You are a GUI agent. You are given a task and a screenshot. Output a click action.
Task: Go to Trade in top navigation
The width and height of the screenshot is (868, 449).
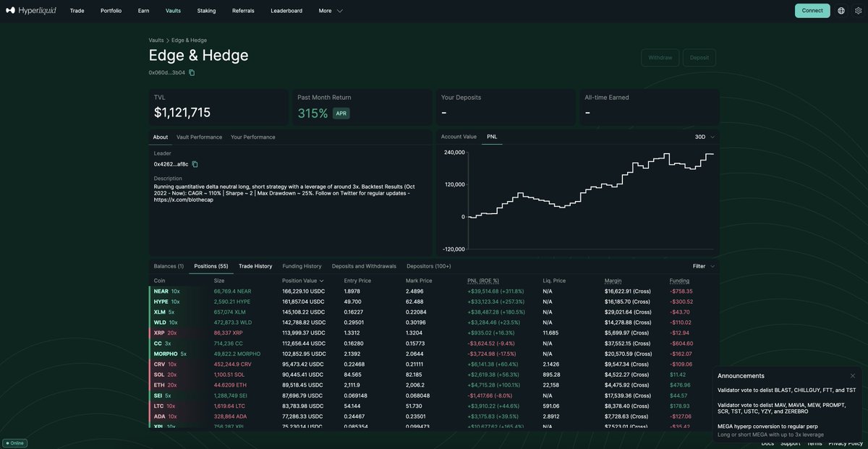[77, 11]
